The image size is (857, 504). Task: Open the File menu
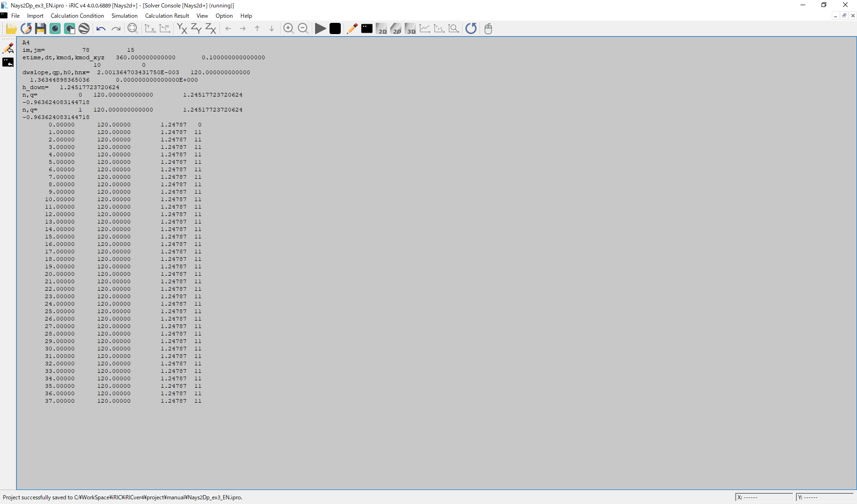click(x=15, y=16)
